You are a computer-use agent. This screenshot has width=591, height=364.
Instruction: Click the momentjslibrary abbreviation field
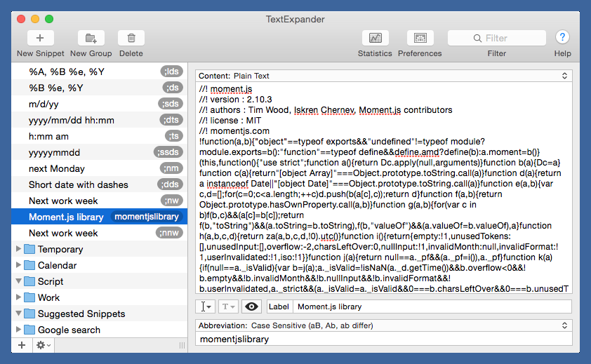click(383, 339)
